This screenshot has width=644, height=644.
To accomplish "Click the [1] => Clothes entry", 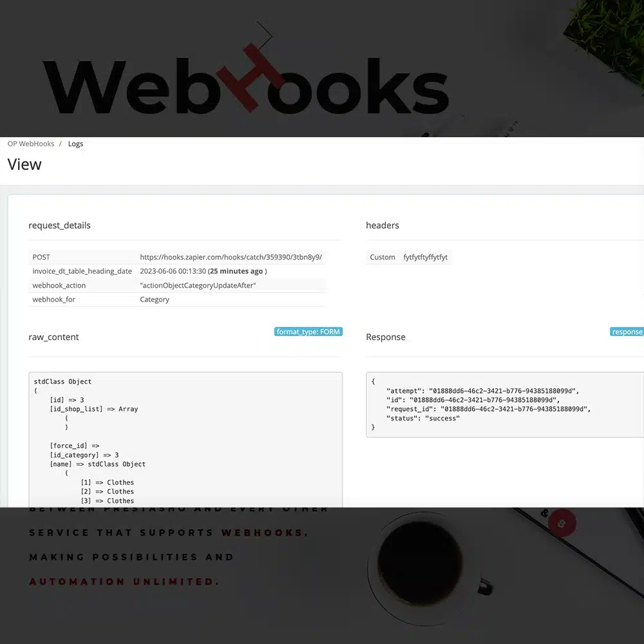I will point(108,482).
